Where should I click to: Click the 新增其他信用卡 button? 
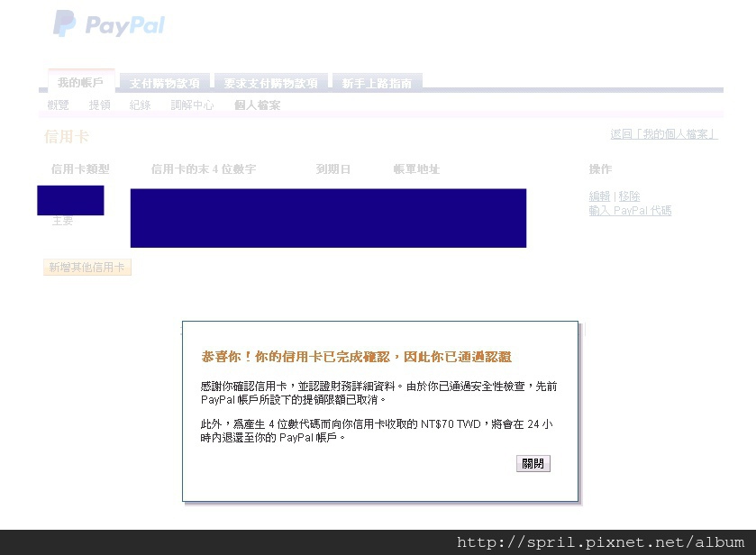click(x=87, y=267)
